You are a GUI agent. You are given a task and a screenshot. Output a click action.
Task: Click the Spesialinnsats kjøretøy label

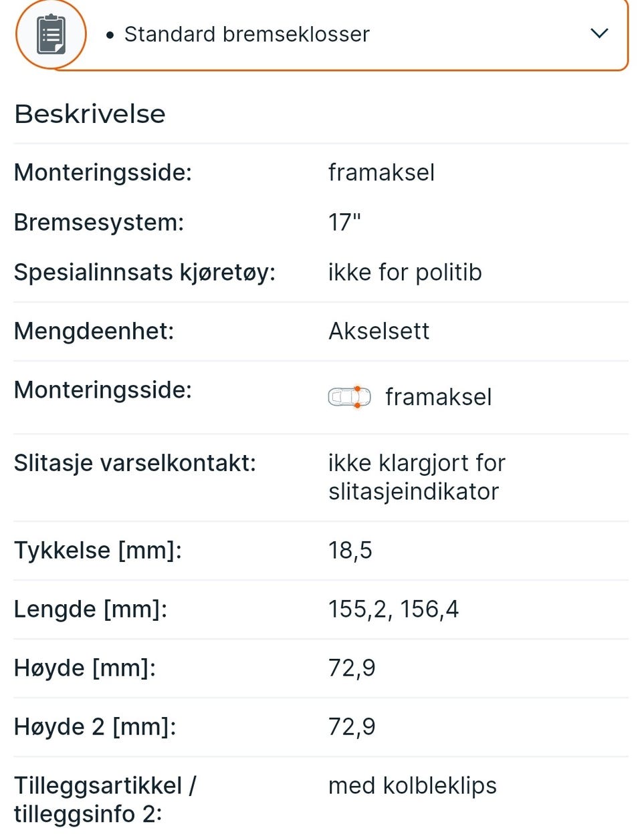[x=144, y=272]
